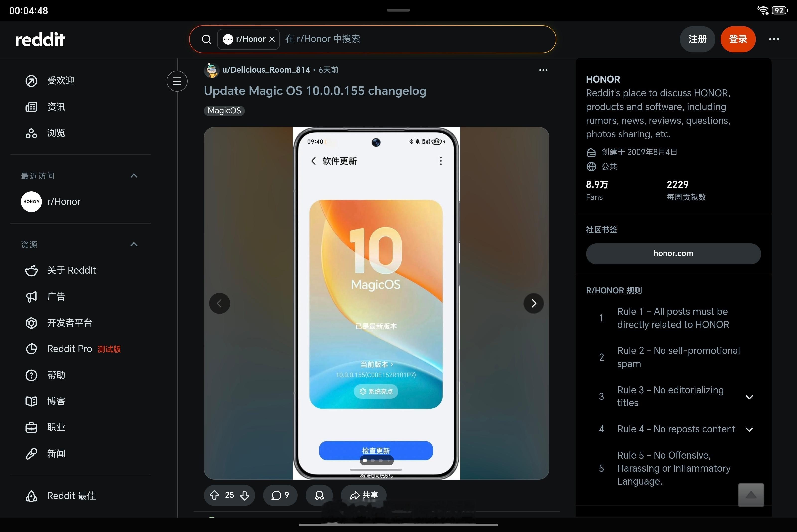Image resolution: width=797 pixels, height=532 pixels.
Task: Open the post's three-dot options menu
Action: [x=543, y=70]
